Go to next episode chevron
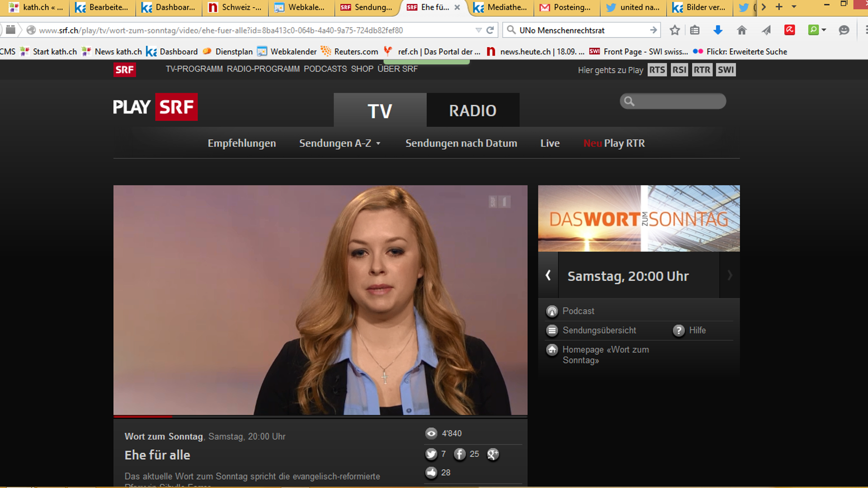 [730, 275]
